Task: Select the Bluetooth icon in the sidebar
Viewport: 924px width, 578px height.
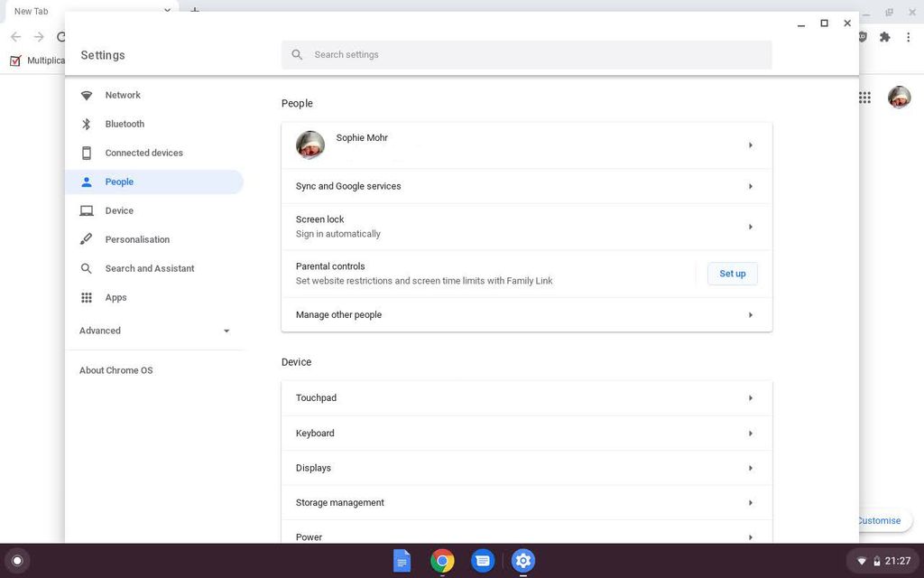Action: point(87,124)
